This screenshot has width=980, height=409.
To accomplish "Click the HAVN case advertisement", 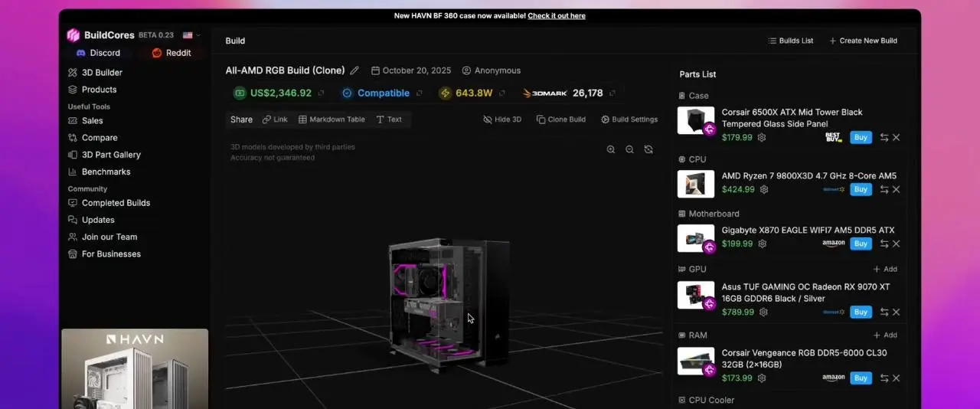I will click(x=135, y=369).
